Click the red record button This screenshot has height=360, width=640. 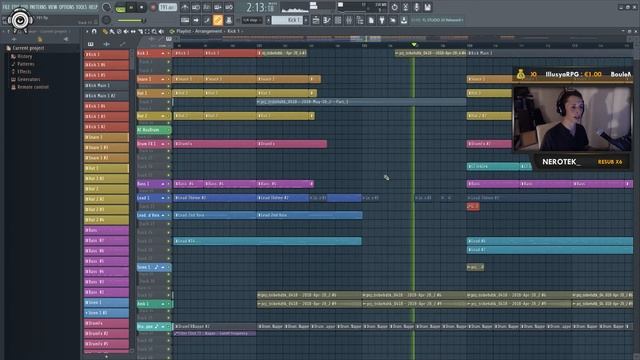point(153,7)
